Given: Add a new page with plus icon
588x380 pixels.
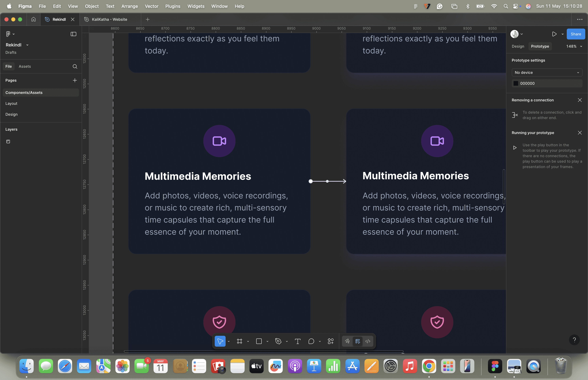Looking at the screenshot, I should coord(75,80).
